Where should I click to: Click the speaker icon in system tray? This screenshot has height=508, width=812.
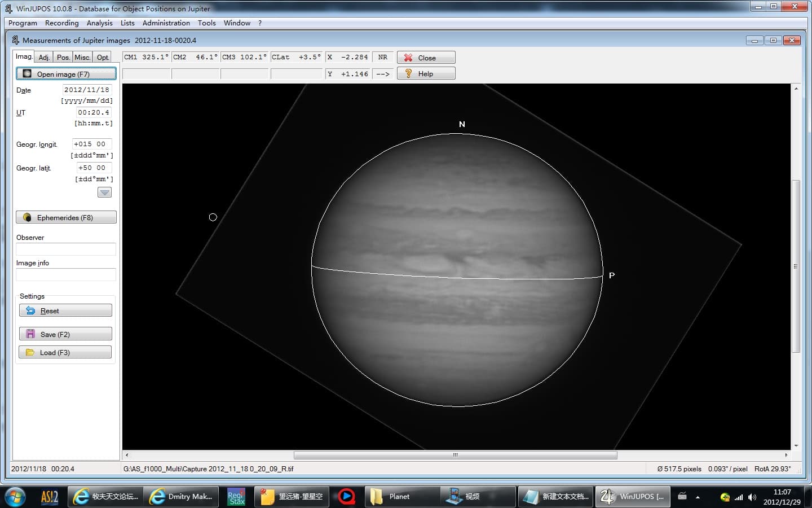(x=752, y=497)
